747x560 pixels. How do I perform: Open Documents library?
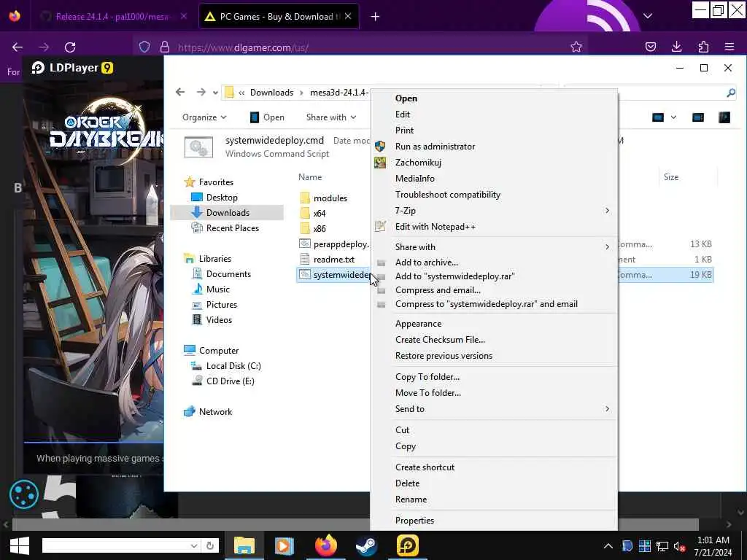(228, 274)
